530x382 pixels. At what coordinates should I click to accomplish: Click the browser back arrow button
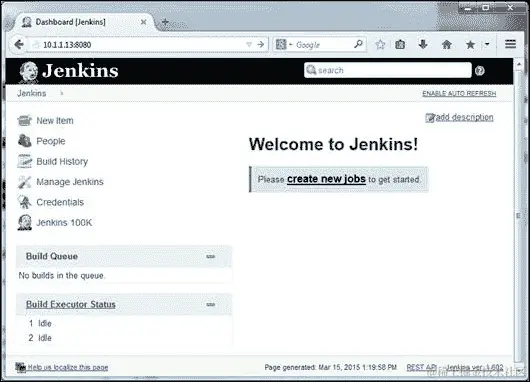[19, 44]
